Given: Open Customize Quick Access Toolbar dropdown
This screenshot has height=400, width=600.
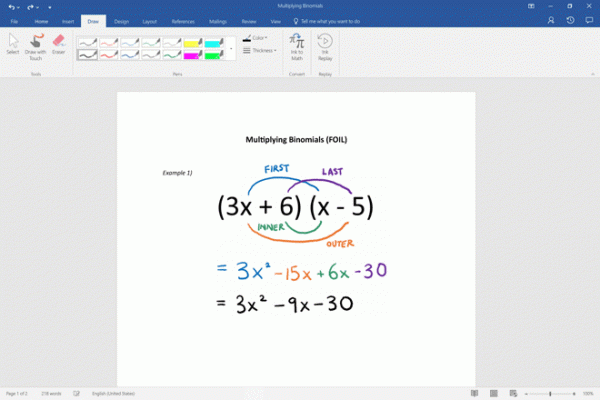Looking at the screenshot, I should coord(50,7).
